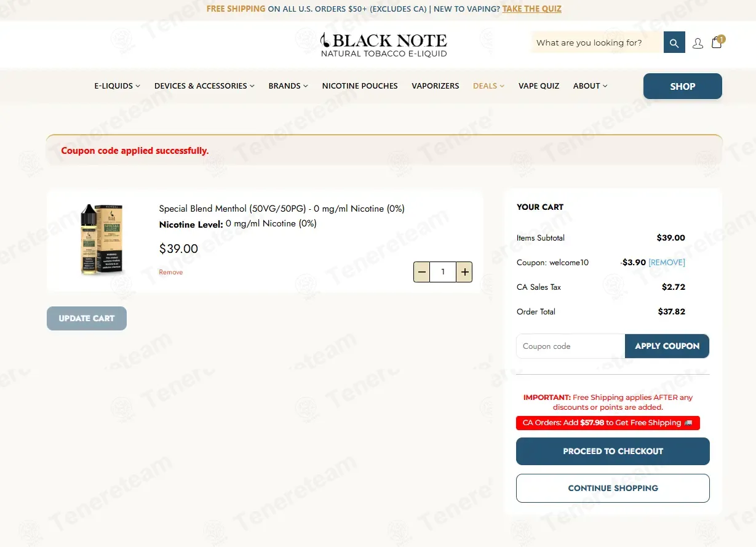The width and height of the screenshot is (756, 547).
Task: Open the VAPORIZERS page
Action: [x=436, y=86]
